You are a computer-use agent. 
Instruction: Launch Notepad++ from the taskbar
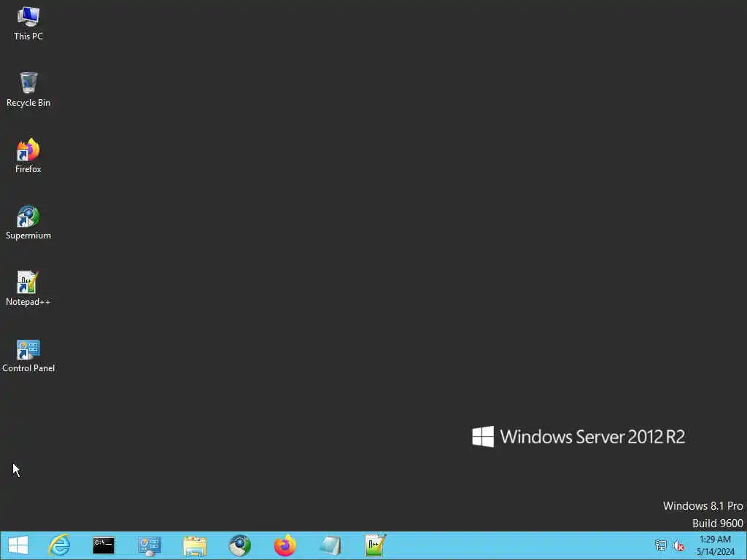tap(376, 545)
